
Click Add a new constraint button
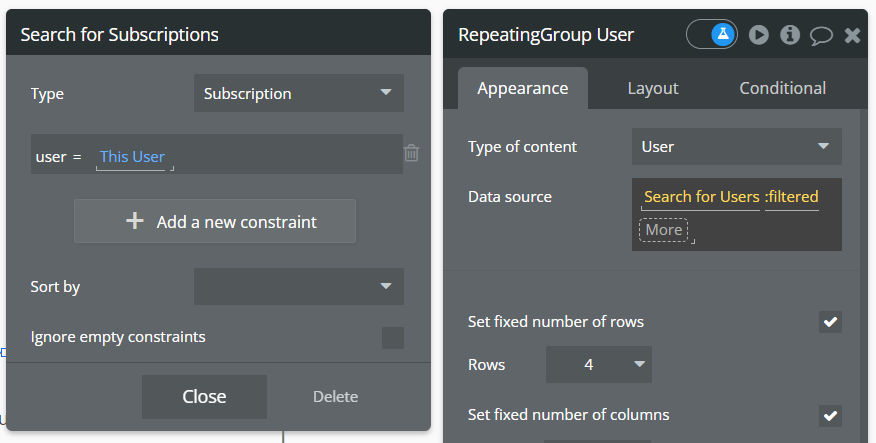(x=215, y=222)
